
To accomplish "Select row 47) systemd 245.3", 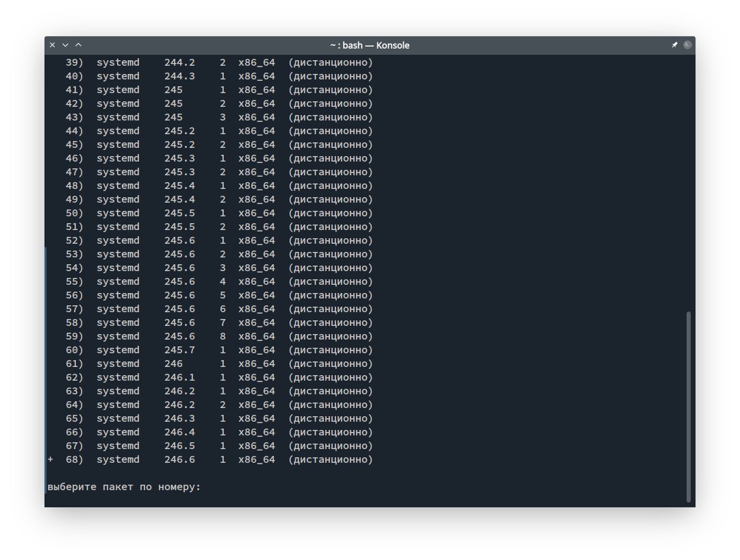I will coord(219,172).
